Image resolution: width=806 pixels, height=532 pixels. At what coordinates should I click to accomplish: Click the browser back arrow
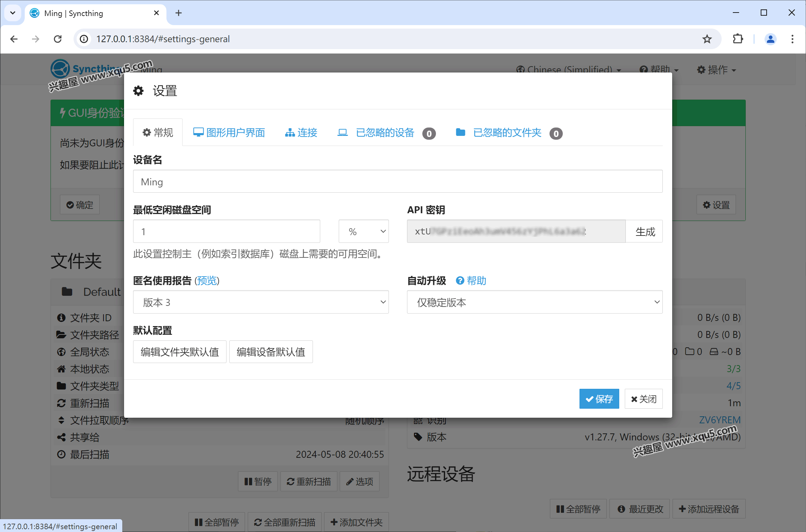pos(14,39)
